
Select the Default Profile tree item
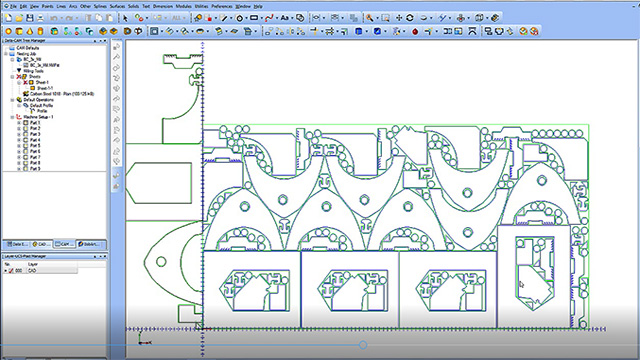(x=41, y=105)
